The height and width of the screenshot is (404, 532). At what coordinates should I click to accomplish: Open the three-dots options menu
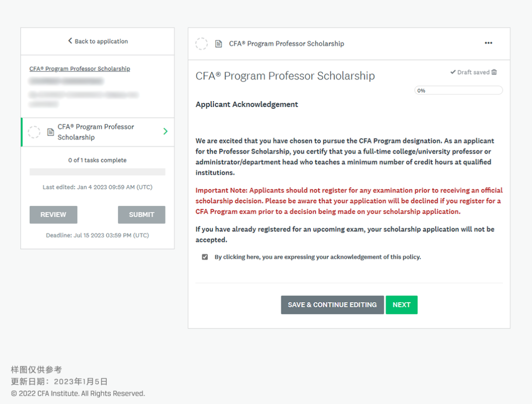pyautogui.click(x=488, y=43)
